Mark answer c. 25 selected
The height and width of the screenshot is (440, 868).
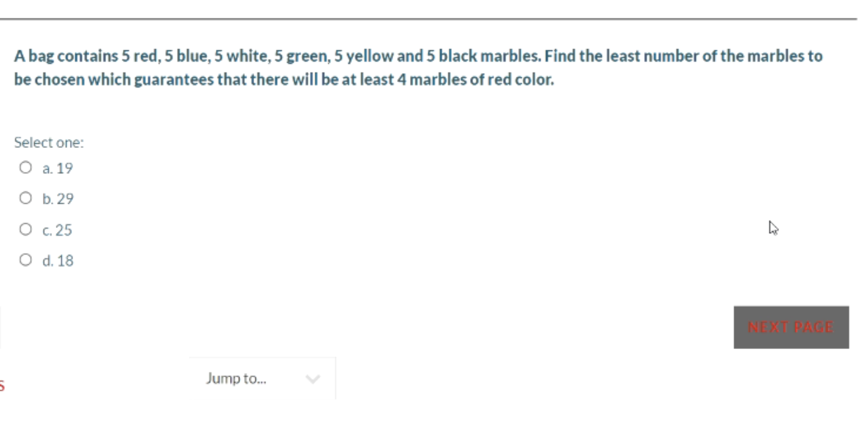tap(25, 228)
